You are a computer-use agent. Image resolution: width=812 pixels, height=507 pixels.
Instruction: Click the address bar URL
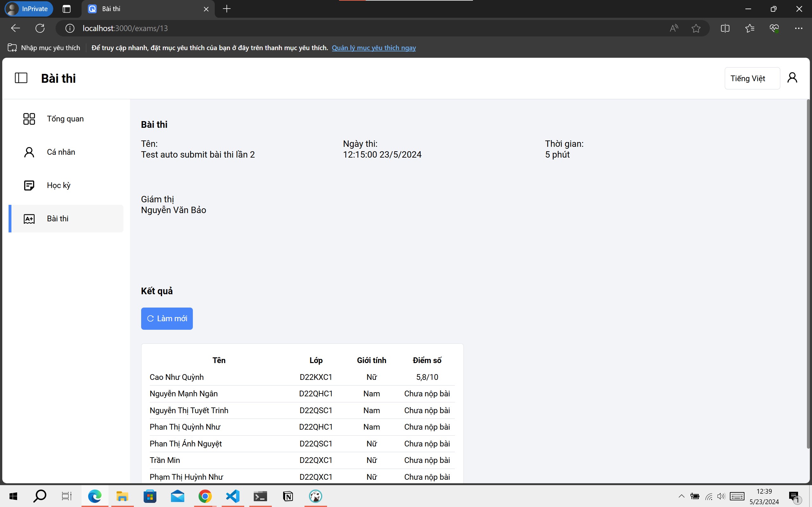tap(125, 29)
